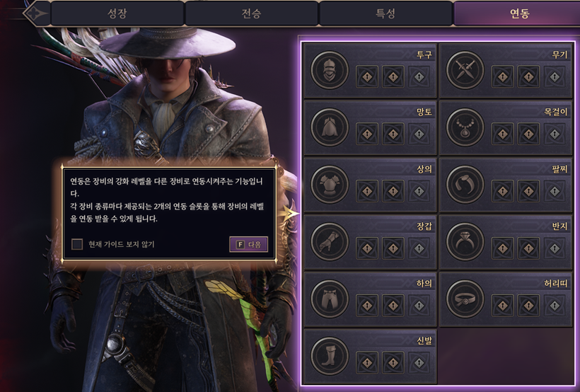
Task: Select the necklace (목걸이) equipment icon
Action: [x=465, y=127]
